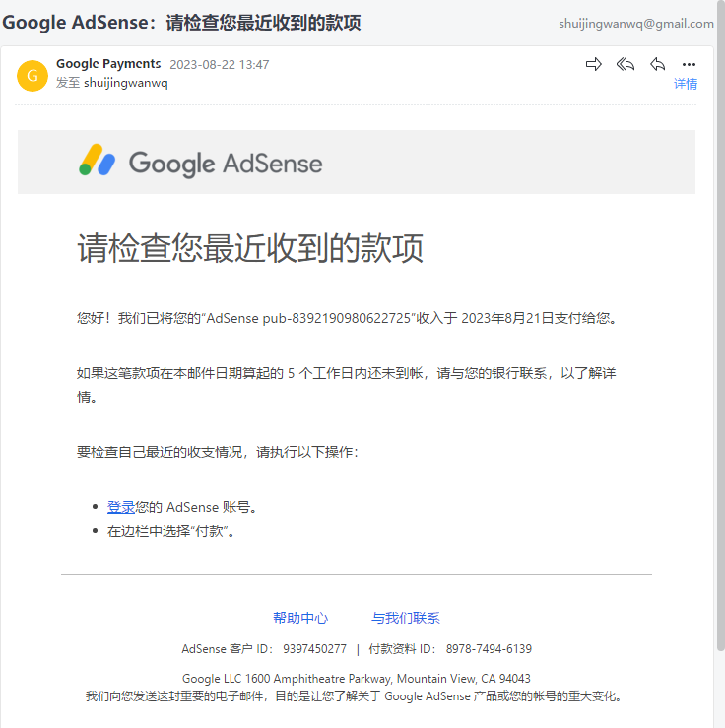Click the line 要检查自己最近的收支情况
Screen dimensions: 725x728
218,452
